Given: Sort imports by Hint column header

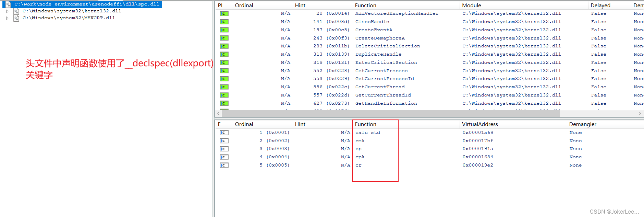Looking at the screenshot, I should click(x=322, y=5).
